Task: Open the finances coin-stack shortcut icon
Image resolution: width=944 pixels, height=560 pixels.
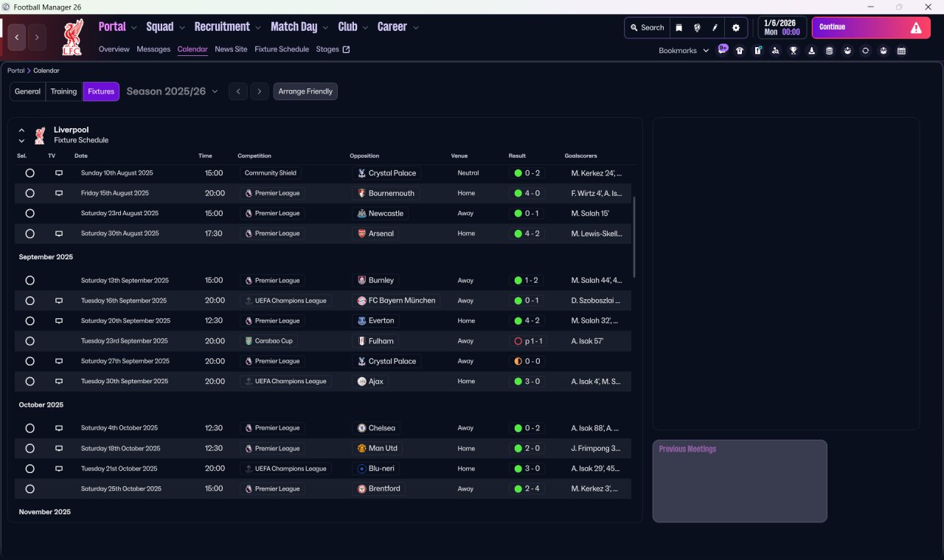Action: pyautogui.click(x=829, y=51)
